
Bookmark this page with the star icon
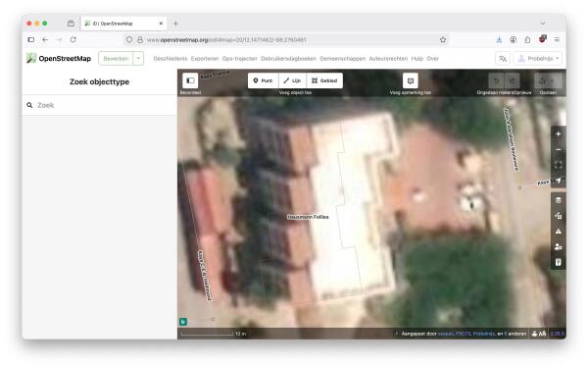[x=443, y=40]
